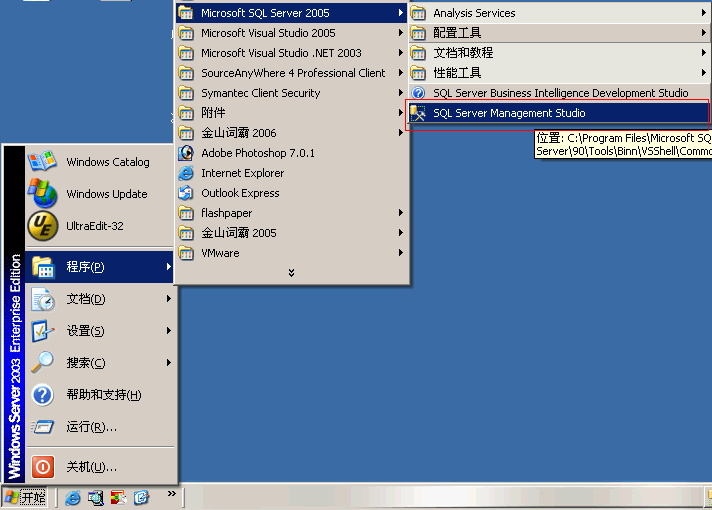Open Symantec Client Security menu entry
Screen dimensions: 712x510
coord(291,93)
